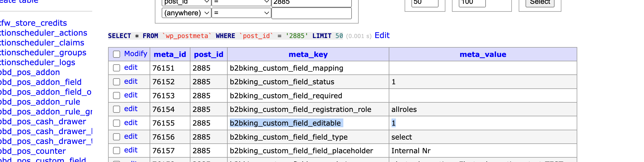Click the limit field showing 50
Viewport: 644px width, 162px height.
pyautogui.click(x=425, y=3)
